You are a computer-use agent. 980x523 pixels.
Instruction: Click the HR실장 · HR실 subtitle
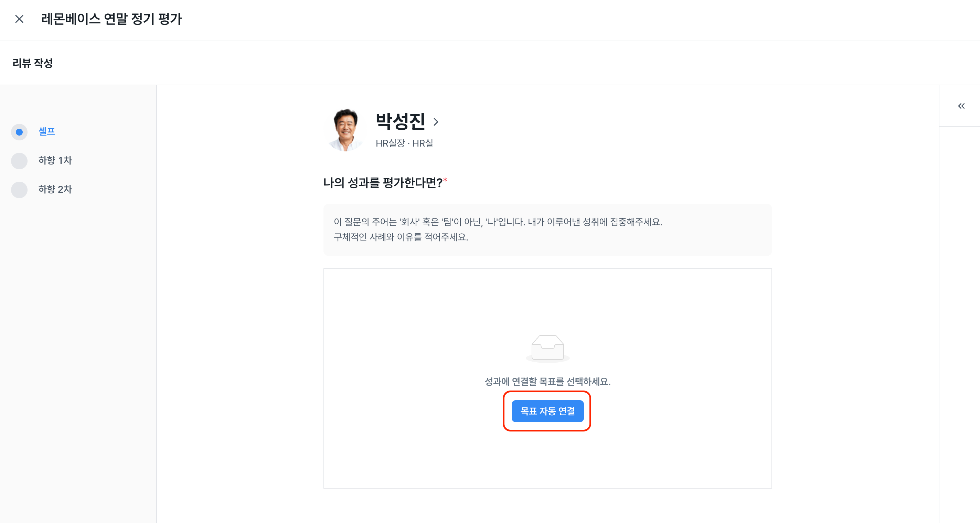404,143
